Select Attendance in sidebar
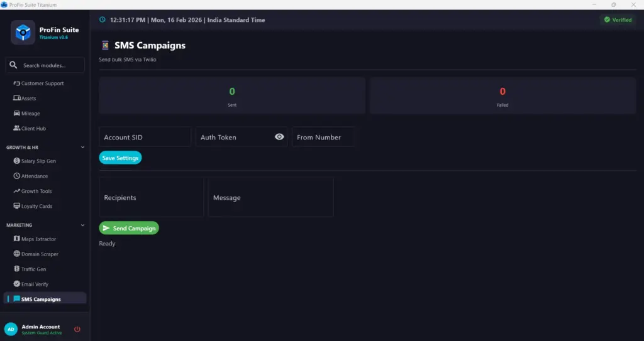The image size is (644, 341). [45, 176]
